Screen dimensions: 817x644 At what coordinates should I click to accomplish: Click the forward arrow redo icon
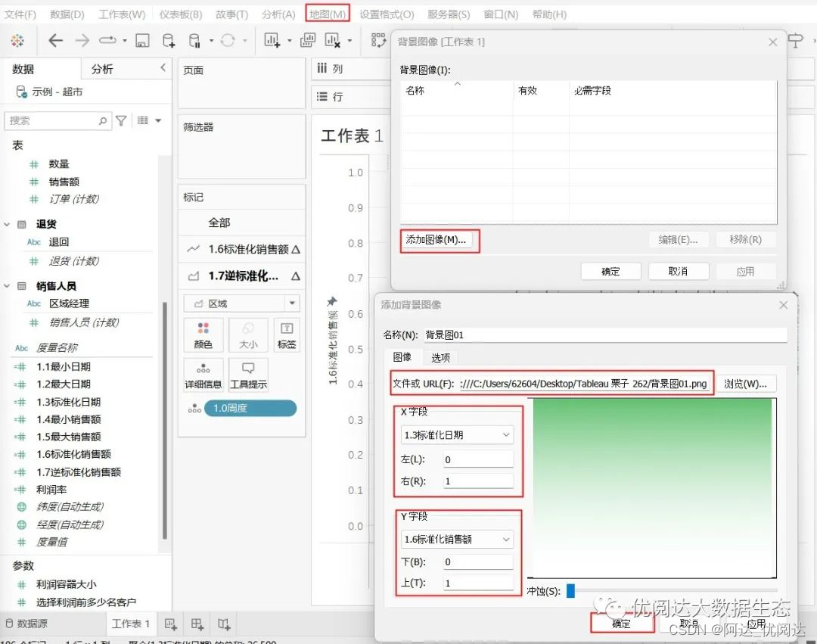82,40
